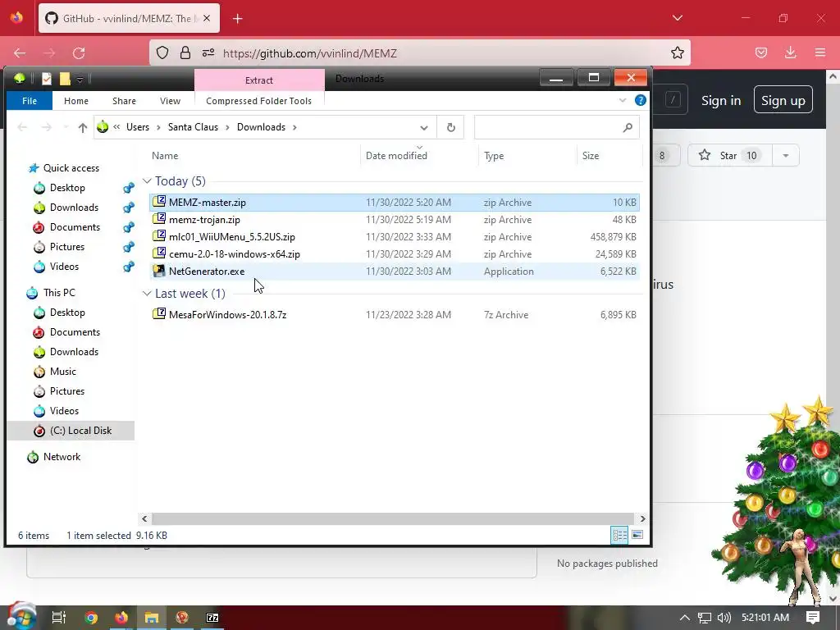Open the File menu in Explorer
Image resolution: width=840 pixels, height=630 pixels.
tap(30, 101)
